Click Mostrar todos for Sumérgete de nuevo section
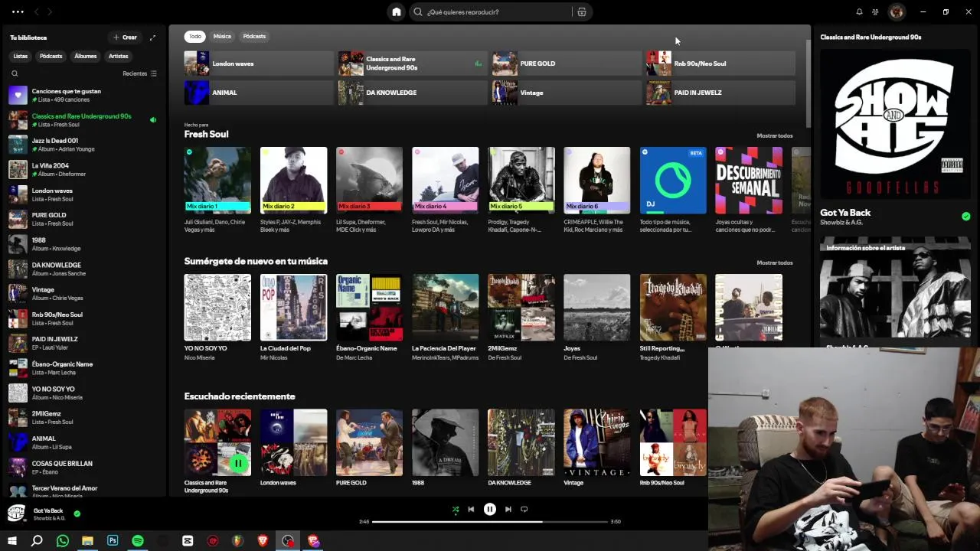The width and height of the screenshot is (980, 551). [774, 262]
